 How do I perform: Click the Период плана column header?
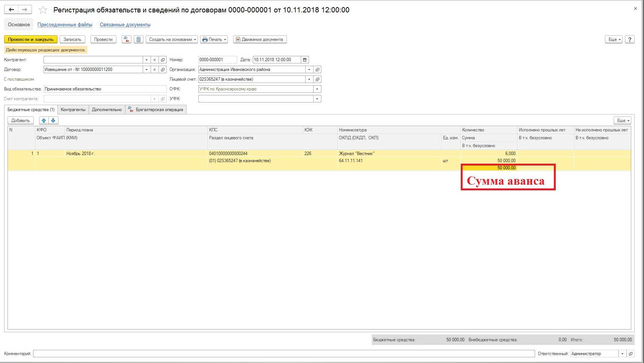pos(136,130)
